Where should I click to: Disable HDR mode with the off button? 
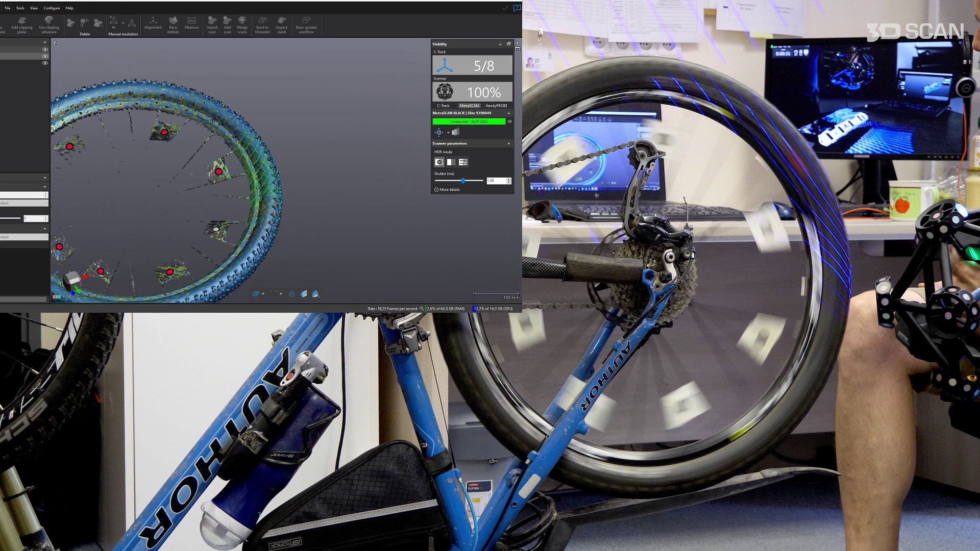(439, 162)
